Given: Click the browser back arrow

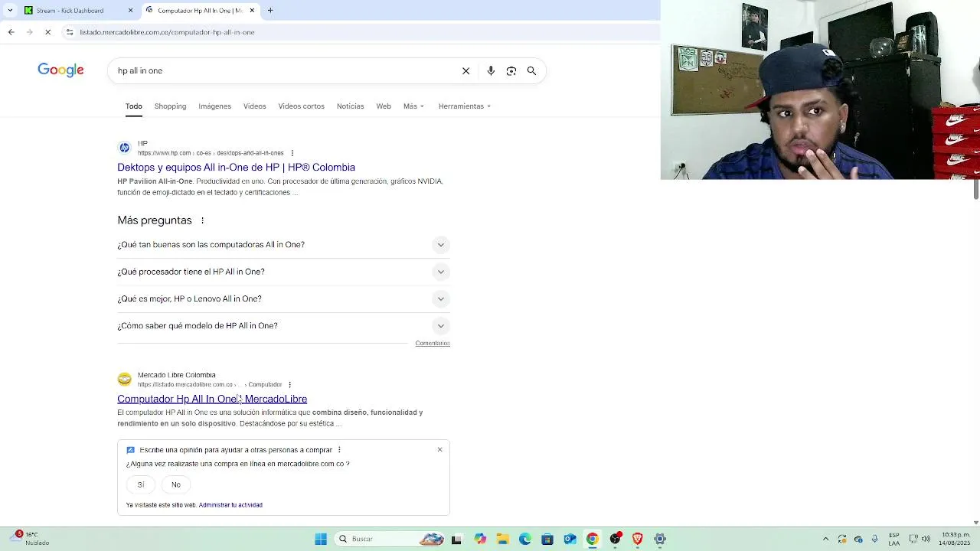Looking at the screenshot, I should (11, 32).
